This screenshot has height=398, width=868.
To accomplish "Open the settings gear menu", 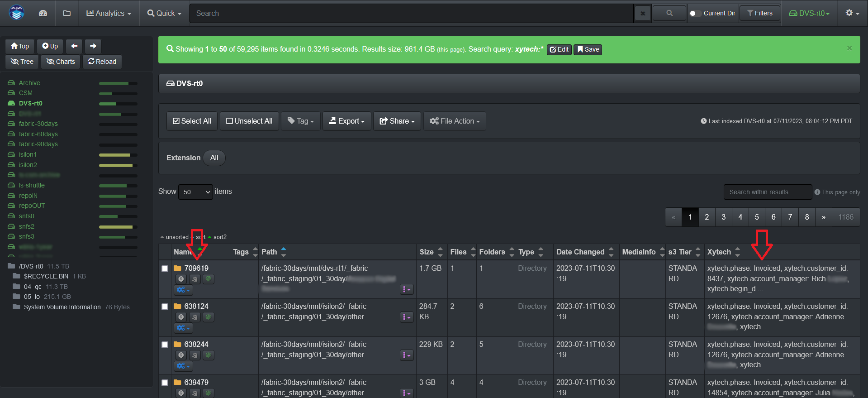I will (x=852, y=14).
